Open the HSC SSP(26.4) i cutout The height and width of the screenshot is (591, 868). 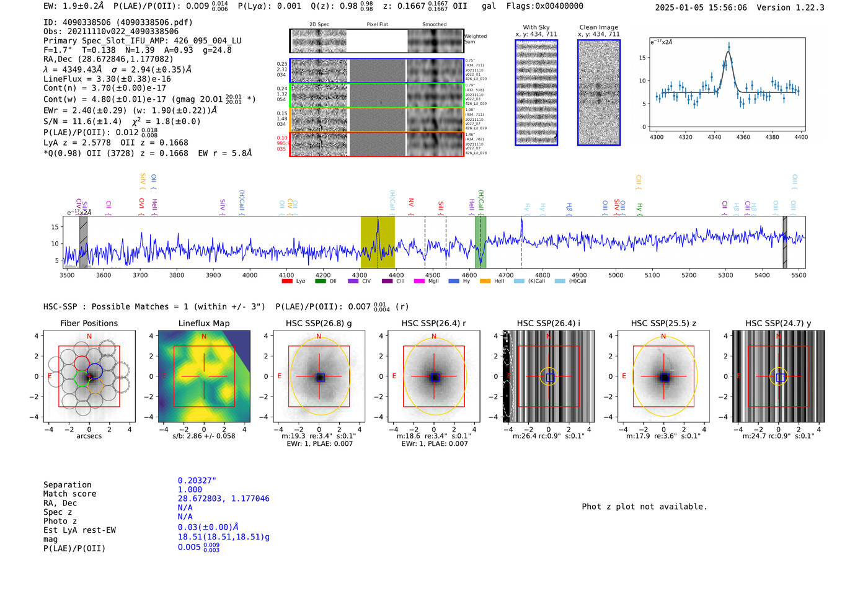(x=549, y=376)
